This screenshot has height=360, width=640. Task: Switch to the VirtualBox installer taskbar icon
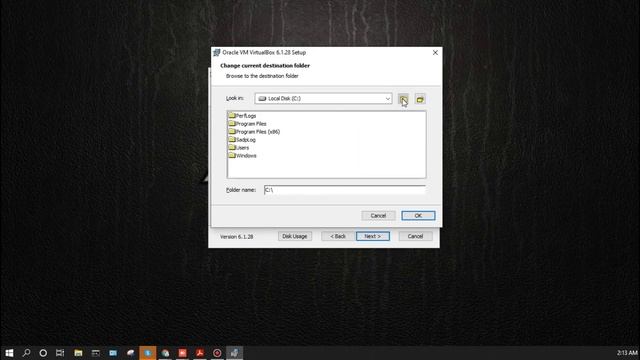coord(234,353)
